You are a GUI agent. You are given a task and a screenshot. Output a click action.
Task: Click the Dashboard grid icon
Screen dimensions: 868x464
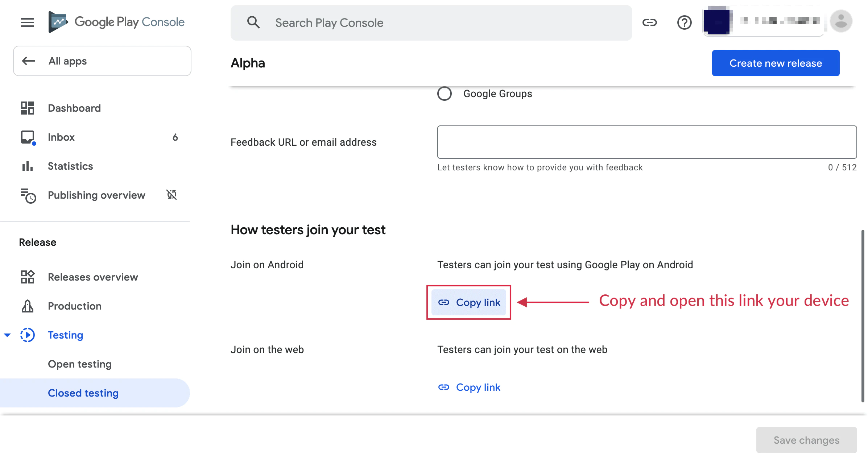click(28, 108)
